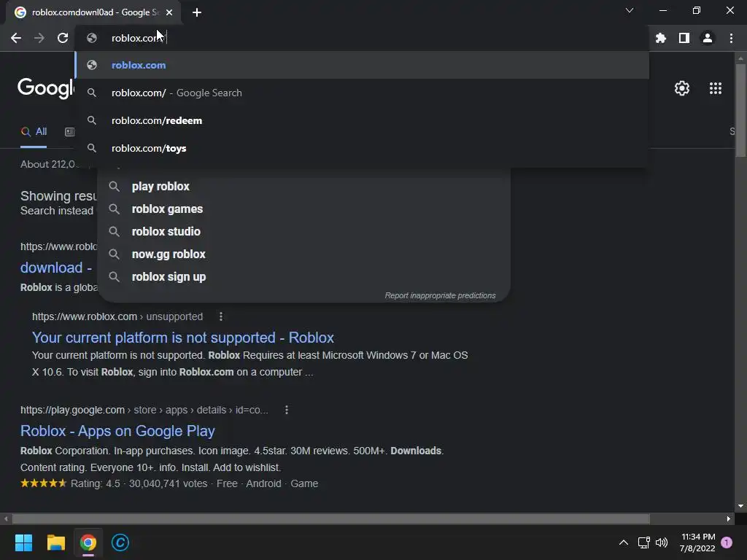Image resolution: width=747 pixels, height=560 pixels.
Task: Choose the roblox.com/toys suggestion
Action: [x=362, y=148]
